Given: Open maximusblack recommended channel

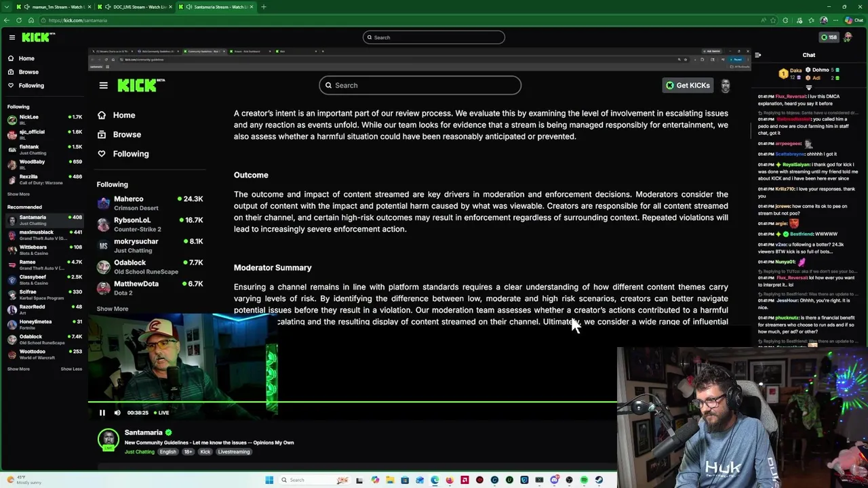Looking at the screenshot, I should 44,235.
